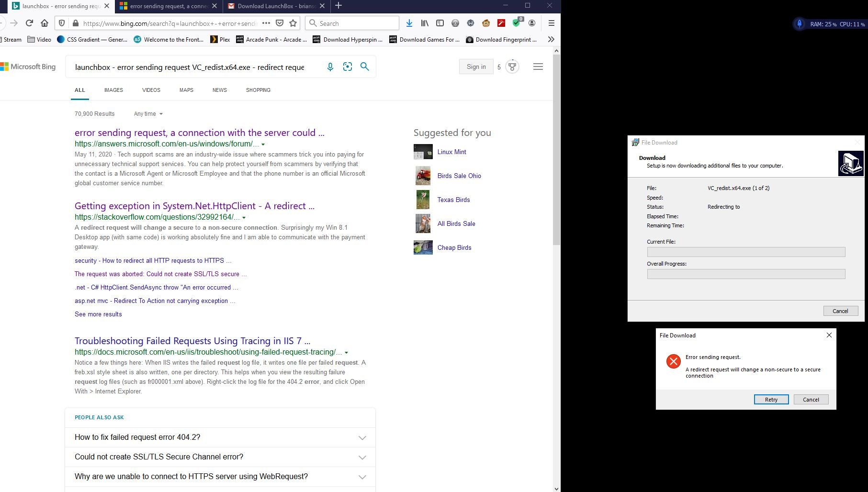Cancel the Setup download window
Image resolution: width=868 pixels, height=492 pixels.
coord(840,311)
